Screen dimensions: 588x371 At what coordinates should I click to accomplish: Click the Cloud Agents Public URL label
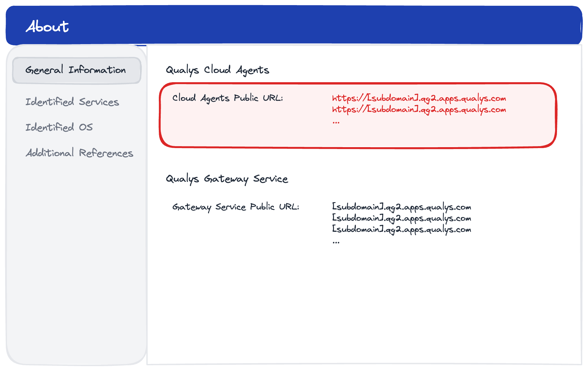(x=228, y=98)
